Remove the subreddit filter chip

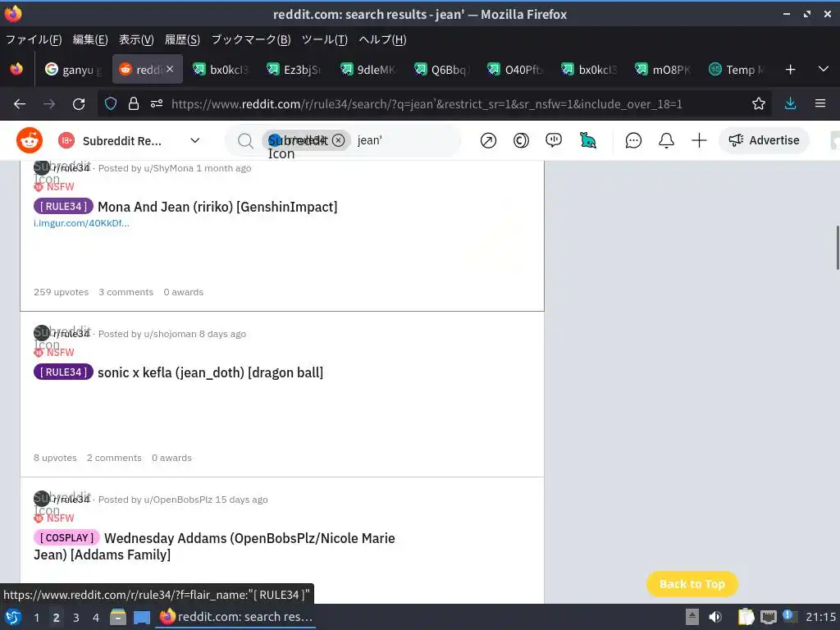pyautogui.click(x=338, y=140)
